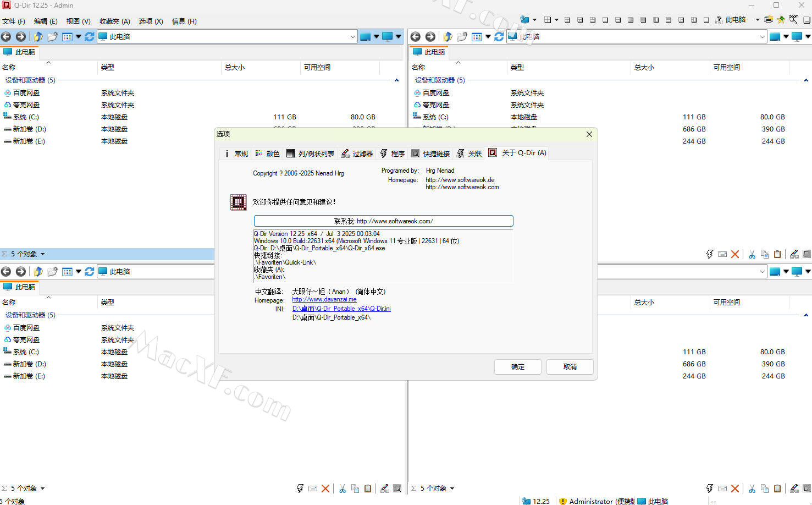Collapse 设备和驱动器 group in top-right pane
This screenshot has height=505, width=812.
[x=806, y=80]
